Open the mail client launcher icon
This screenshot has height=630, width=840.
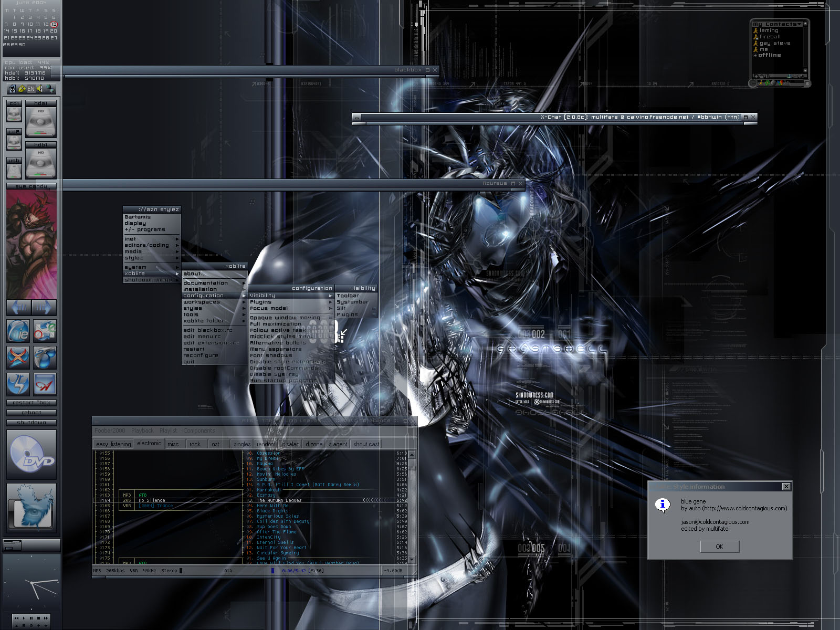click(45, 331)
